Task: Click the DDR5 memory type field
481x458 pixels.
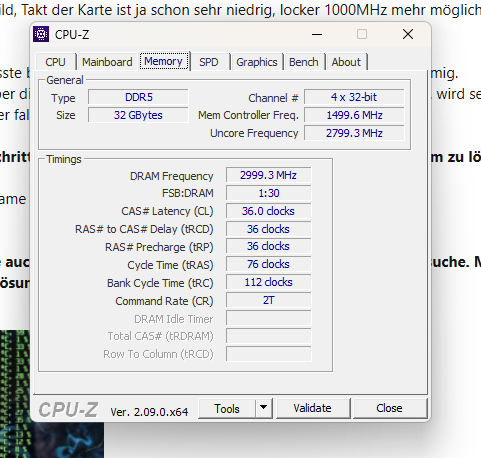Action: coord(138,97)
